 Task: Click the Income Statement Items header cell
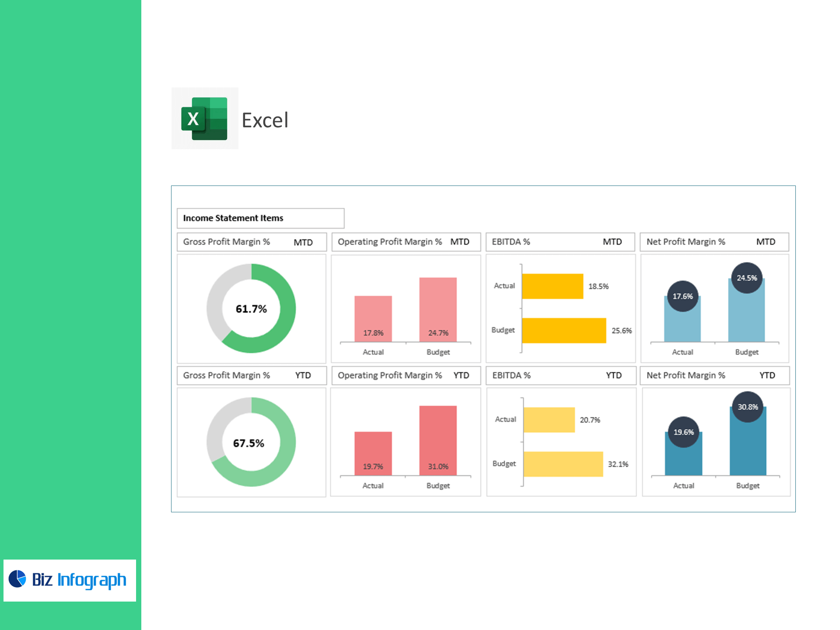click(x=260, y=218)
